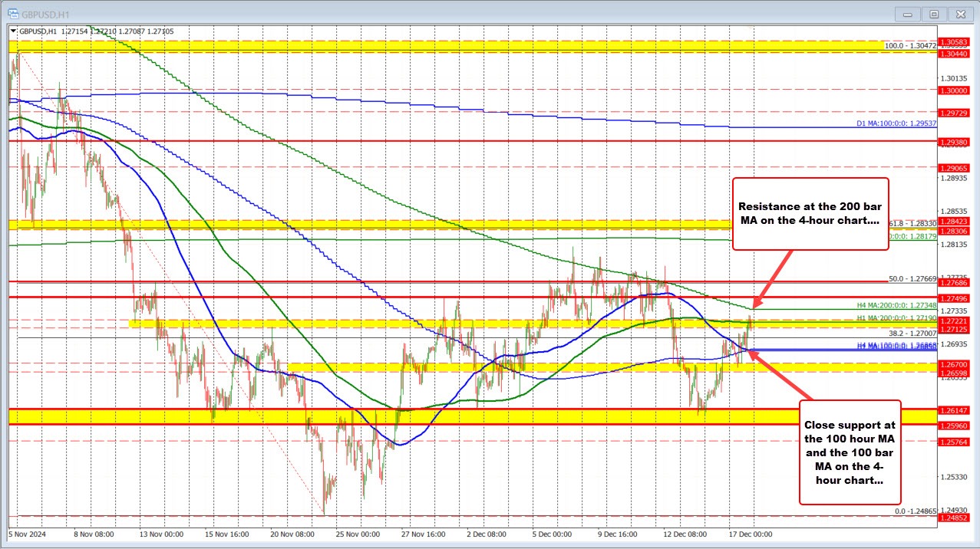Select the close support annotation text box

(850, 452)
